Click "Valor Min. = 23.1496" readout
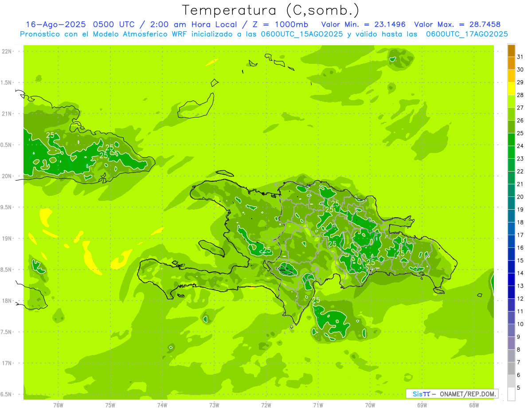This screenshot has width=532, height=411. [x=363, y=24]
